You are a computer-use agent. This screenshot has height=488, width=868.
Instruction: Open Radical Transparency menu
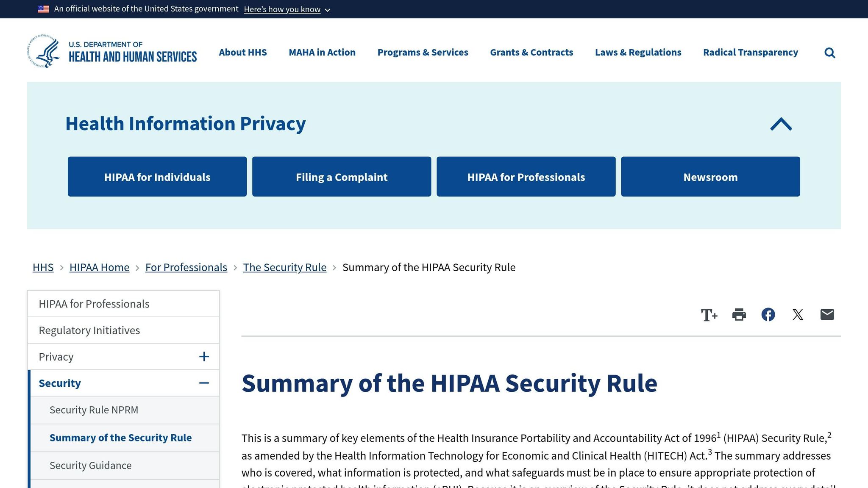pos(750,52)
